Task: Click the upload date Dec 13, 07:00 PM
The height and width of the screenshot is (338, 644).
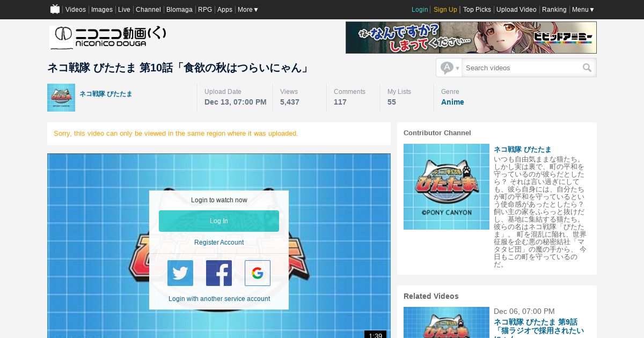Action: point(236,102)
